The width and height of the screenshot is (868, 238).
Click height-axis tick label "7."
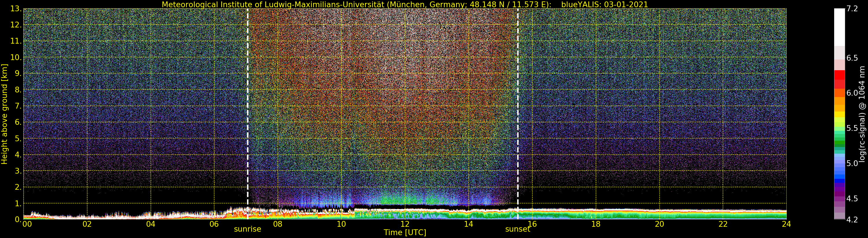[18, 106]
